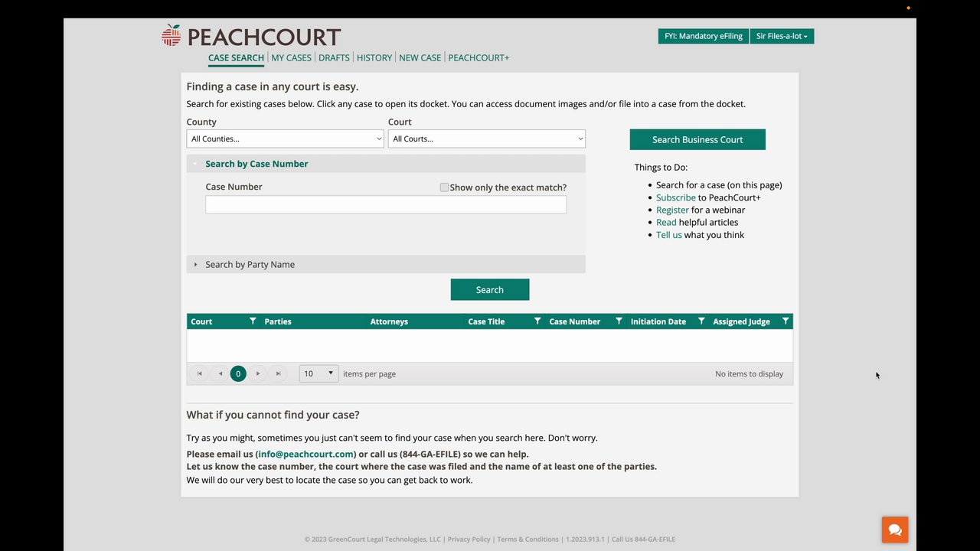Sort by the Initiation Date column header
The image size is (980, 551).
coord(658,321)
